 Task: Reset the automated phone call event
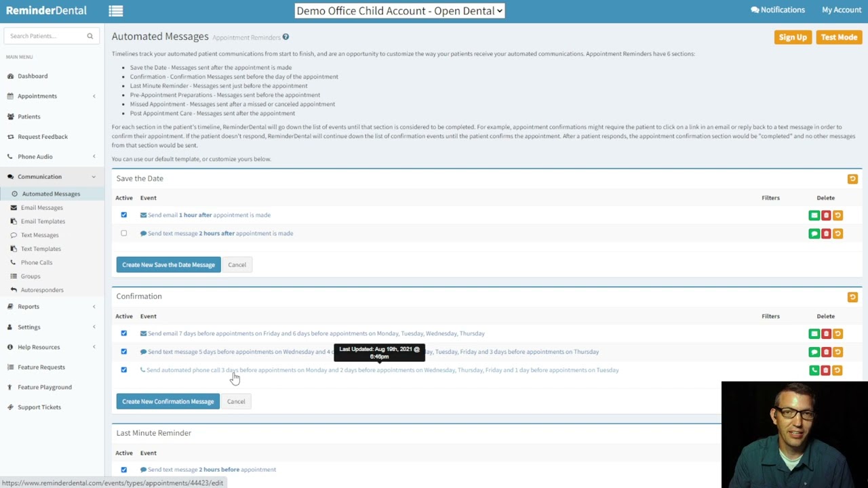837,371
